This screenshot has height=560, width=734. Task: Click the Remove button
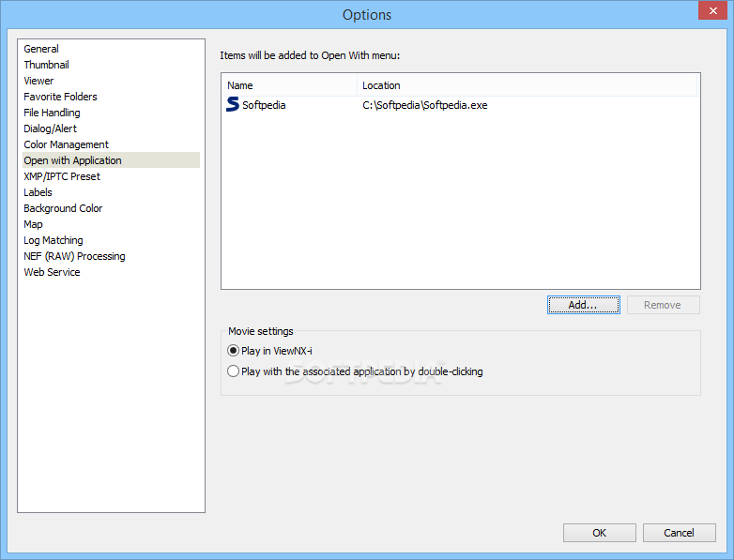click(663, 305)
